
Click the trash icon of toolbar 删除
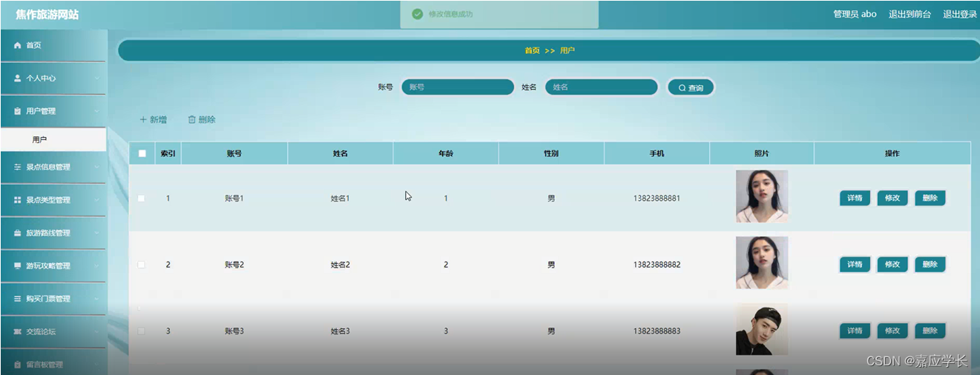192,119
